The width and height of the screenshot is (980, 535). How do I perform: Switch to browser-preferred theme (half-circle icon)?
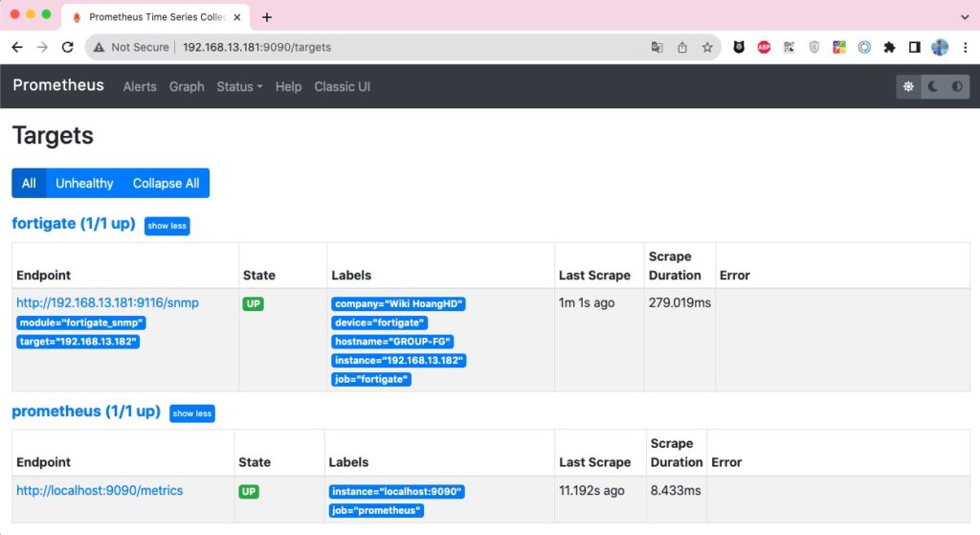957,86
